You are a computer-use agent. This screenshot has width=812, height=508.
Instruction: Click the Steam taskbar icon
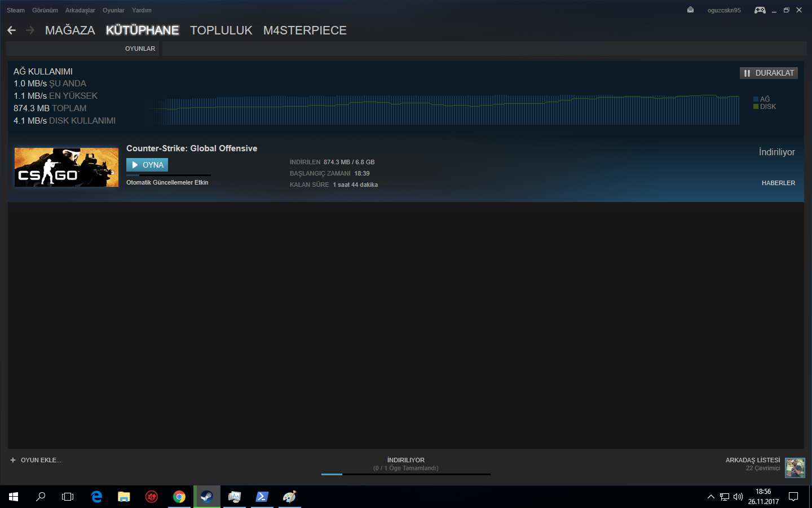[207, 497]
